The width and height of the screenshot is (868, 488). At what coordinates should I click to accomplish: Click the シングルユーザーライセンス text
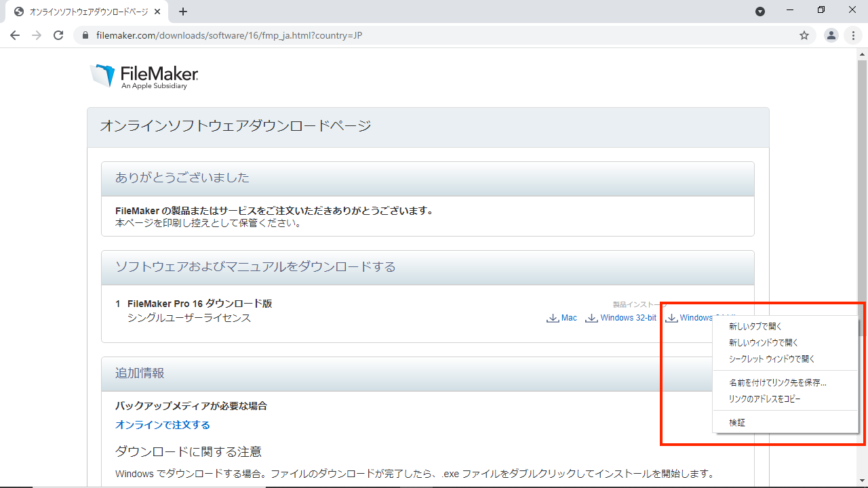189,318
